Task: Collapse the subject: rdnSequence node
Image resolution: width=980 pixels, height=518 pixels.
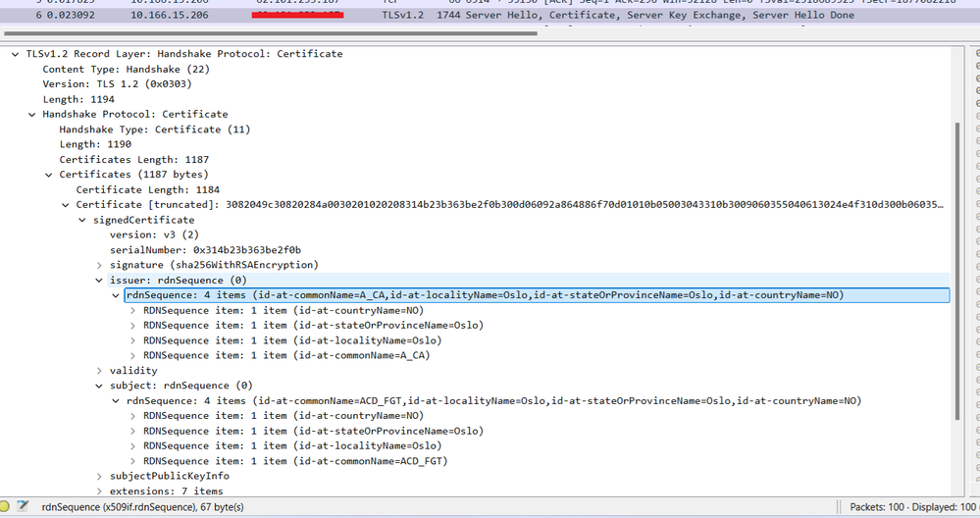Action: (x=99, y=386)
